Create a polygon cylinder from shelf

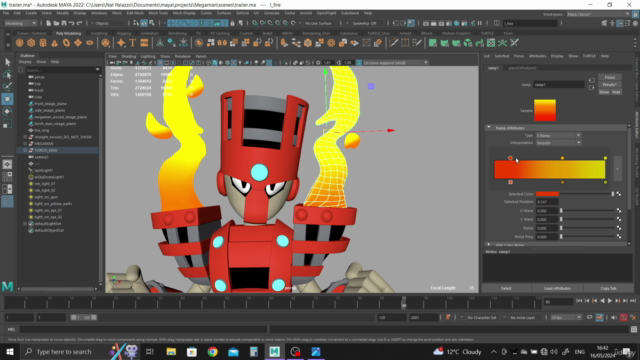(43, 43)
